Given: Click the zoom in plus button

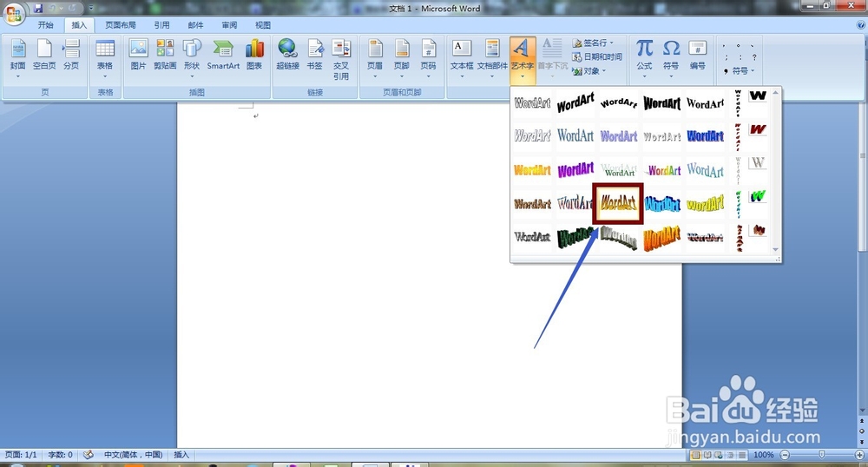Looking at the screenshot, I should pos(859,455).
